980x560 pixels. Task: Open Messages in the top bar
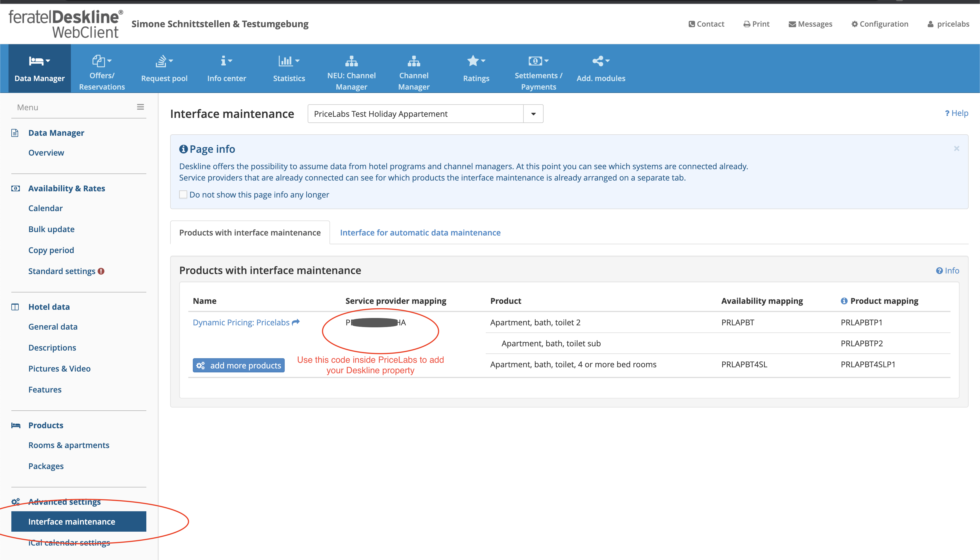click(810, 24)
